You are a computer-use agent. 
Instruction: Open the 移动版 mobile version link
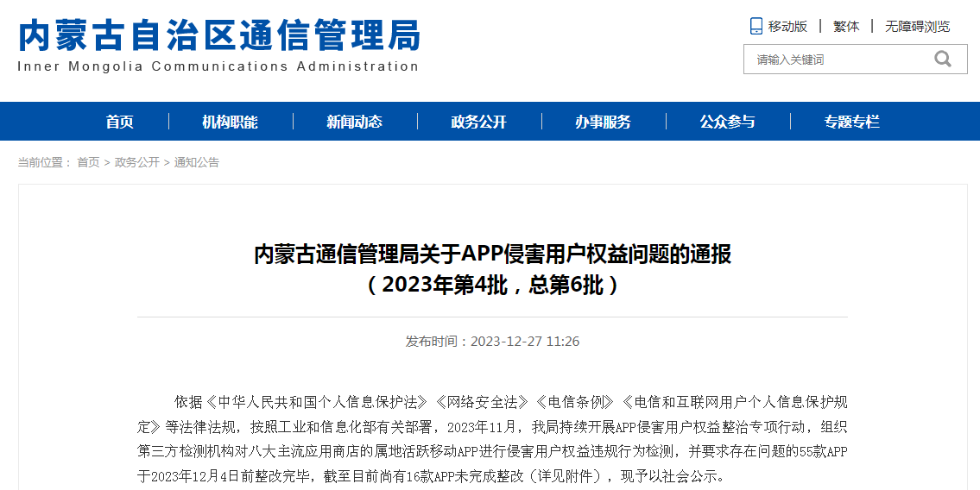tap(787, 27)
